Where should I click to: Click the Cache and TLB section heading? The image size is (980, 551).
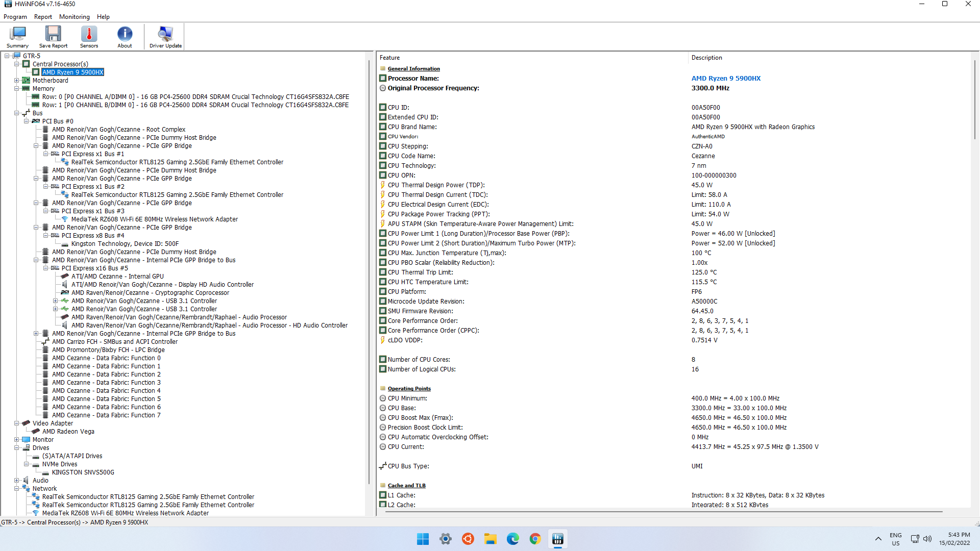(x=406, y=486)
